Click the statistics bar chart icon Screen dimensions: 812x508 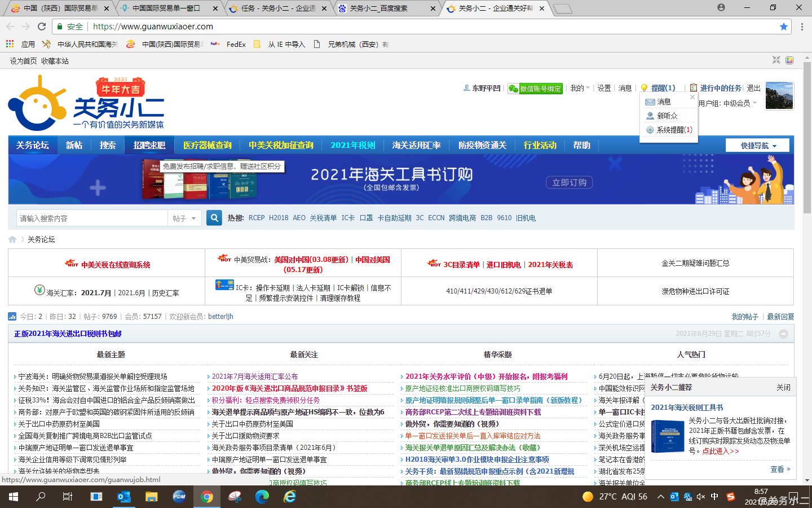coord(12,317)
